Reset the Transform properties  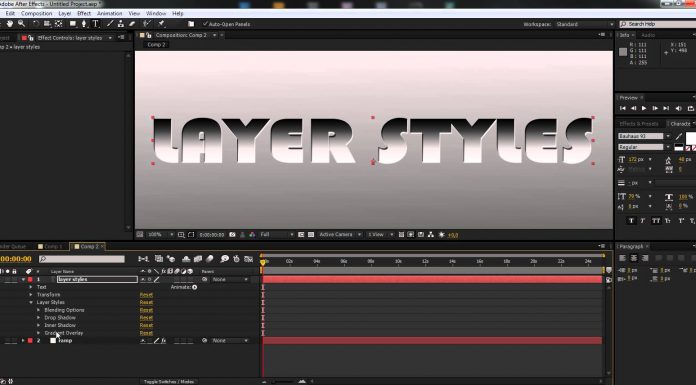(x=146, y=295)
